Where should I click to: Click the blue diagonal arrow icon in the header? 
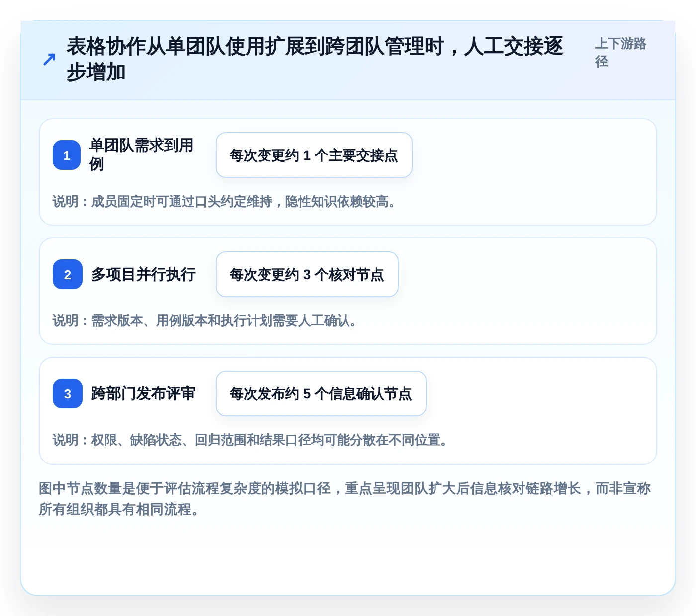tap(49, 60)
